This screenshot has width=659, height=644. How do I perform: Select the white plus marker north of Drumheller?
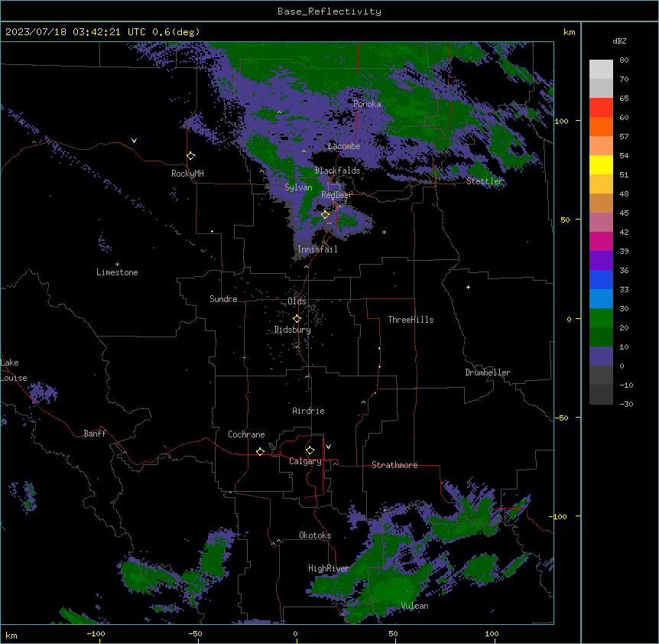pos(468,287)
